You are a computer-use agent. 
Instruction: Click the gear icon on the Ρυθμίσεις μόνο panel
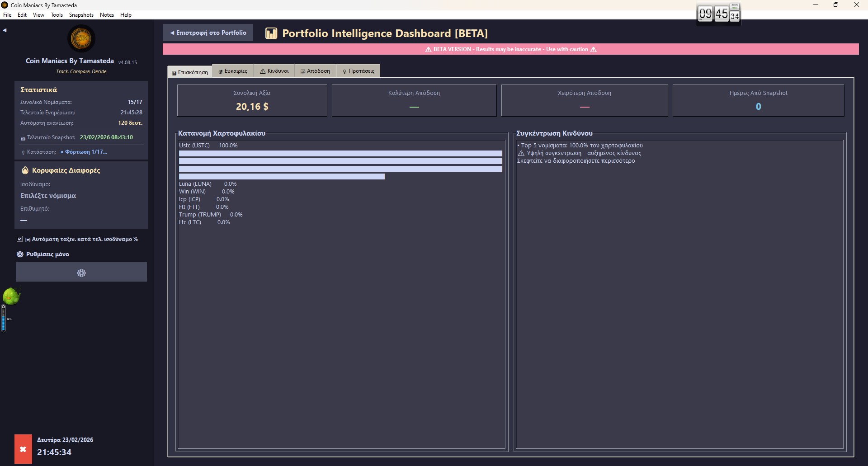(x=81, y=273)
